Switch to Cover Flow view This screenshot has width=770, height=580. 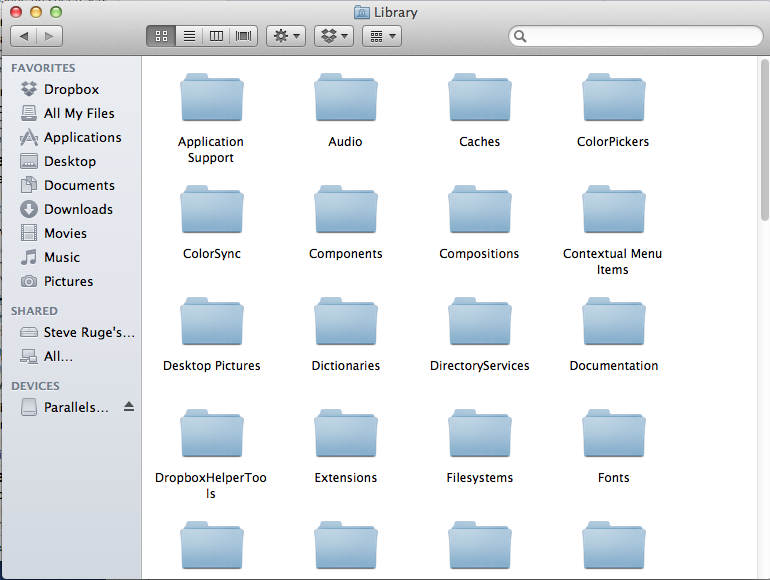coord(244,36)
